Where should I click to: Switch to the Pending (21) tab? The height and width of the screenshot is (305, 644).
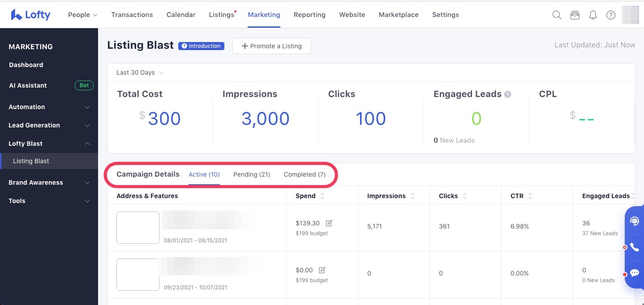(252, 174)
